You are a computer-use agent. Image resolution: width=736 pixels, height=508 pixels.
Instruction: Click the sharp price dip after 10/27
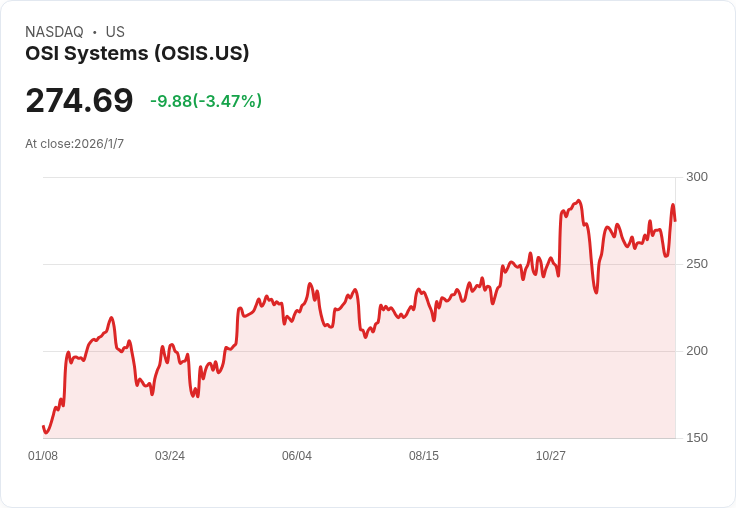pyautogui.click(x=596, y=292)
